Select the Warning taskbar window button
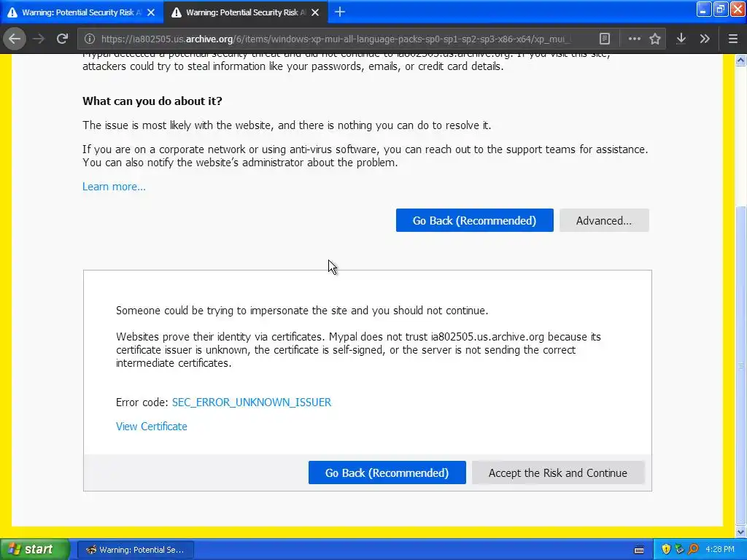 tap(135, 550)
